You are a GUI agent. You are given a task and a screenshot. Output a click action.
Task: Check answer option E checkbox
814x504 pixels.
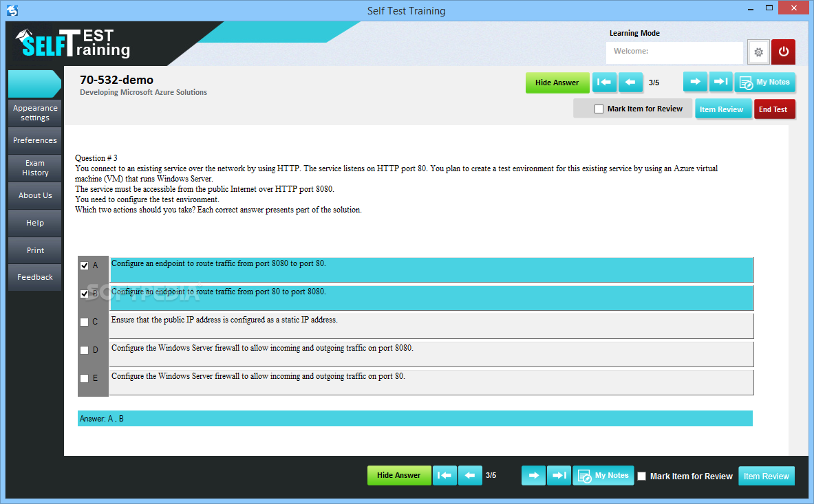coord(84,379)
